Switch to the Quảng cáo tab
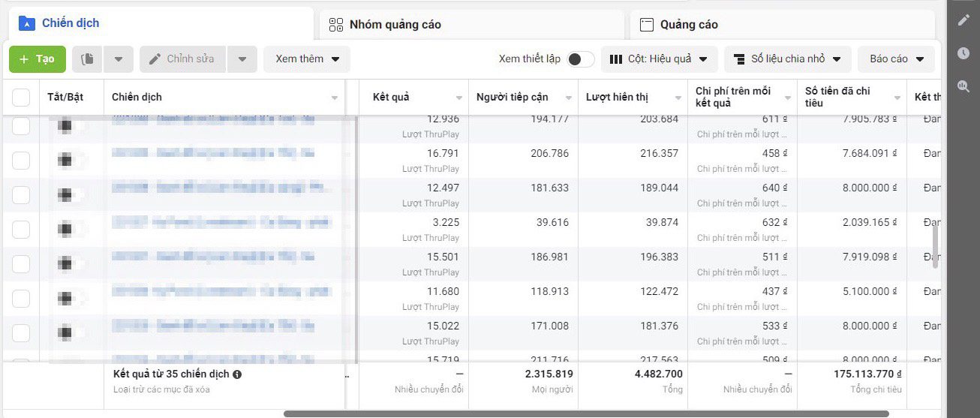980x418 pixels. coord(783,25)
